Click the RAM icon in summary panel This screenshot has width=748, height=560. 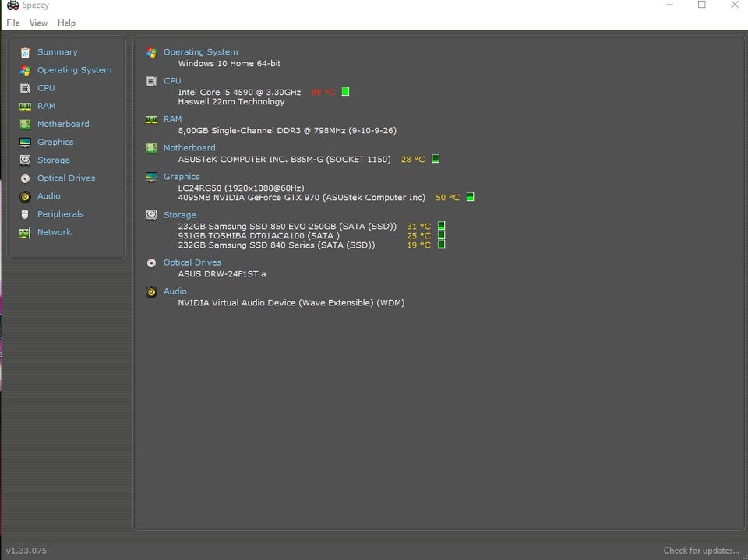tap(151, 119)
